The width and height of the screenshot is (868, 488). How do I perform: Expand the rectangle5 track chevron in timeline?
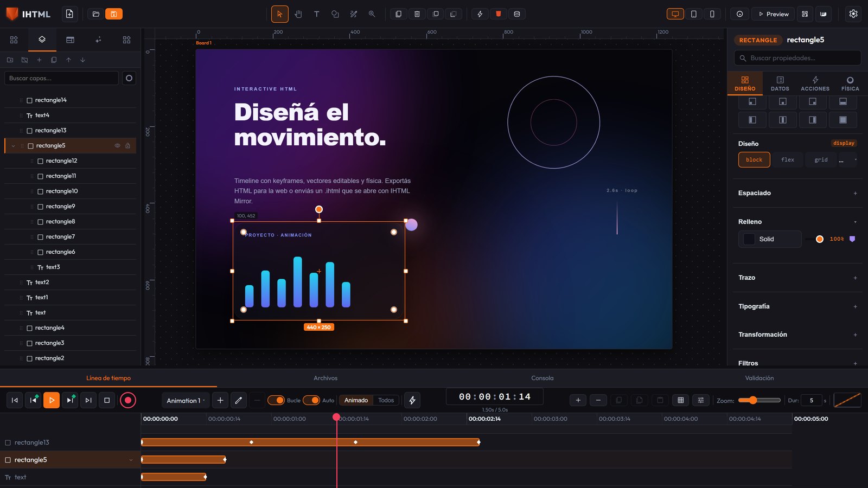[131, 460]
